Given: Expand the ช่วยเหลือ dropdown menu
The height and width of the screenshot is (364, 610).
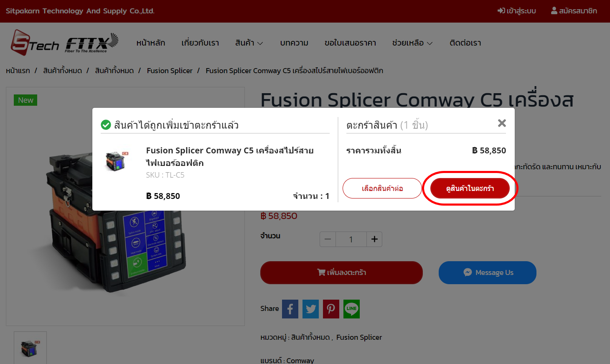Looking at the screenshot, I should tap(412, 43).
